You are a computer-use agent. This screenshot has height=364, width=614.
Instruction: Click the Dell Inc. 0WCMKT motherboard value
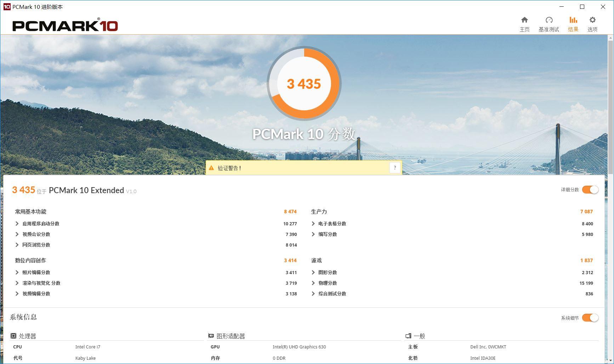tap(488, 347)
